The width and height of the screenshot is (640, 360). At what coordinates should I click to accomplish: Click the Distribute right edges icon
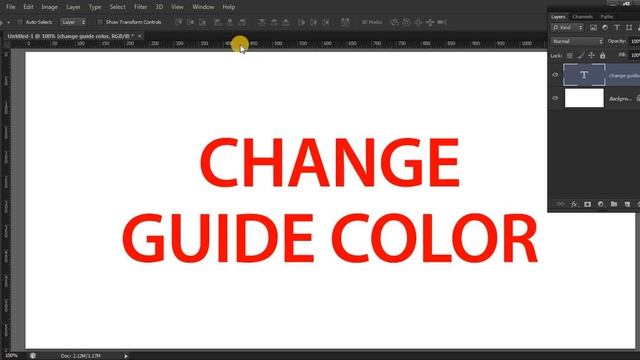pos(326,22)
